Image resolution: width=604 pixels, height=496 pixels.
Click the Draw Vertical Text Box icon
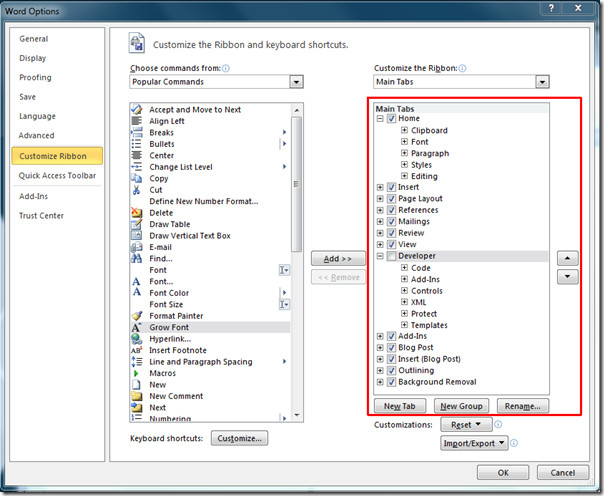(x=136, y=236)
